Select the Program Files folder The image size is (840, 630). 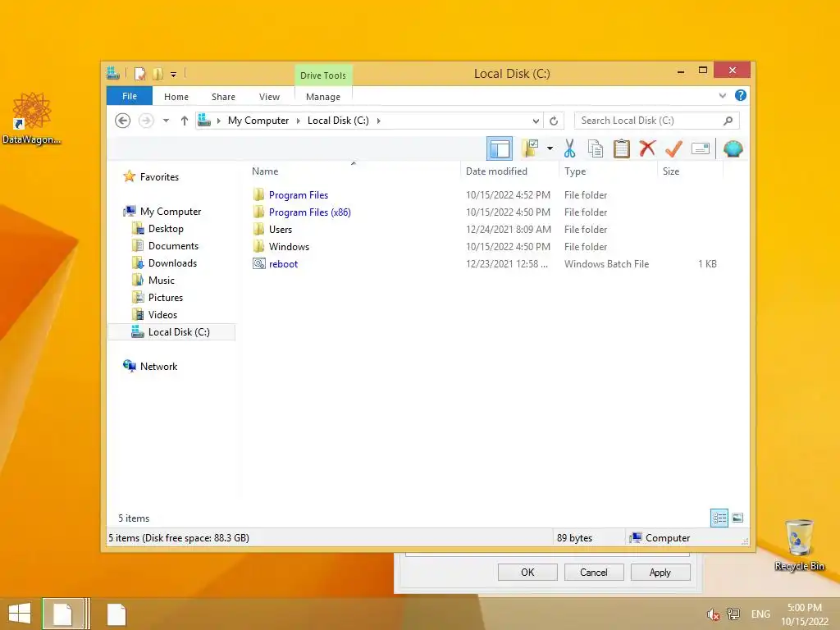tap(299, 195)
